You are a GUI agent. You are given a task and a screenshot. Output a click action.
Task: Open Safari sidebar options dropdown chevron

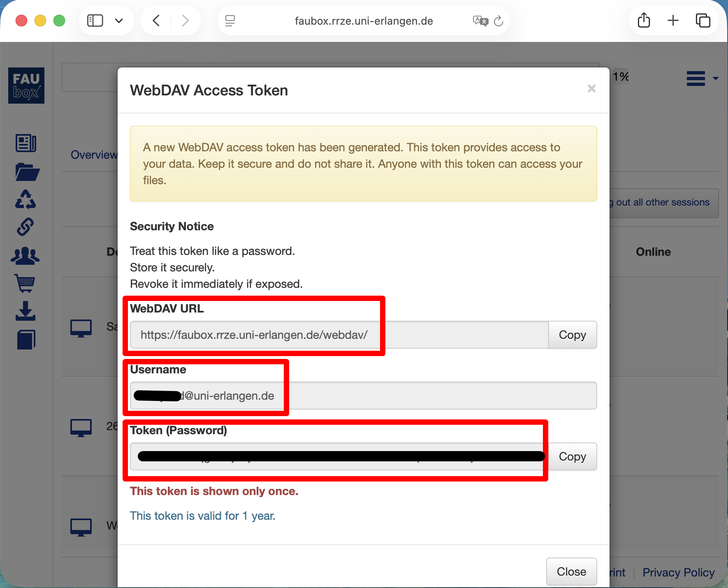coord(119,21)
